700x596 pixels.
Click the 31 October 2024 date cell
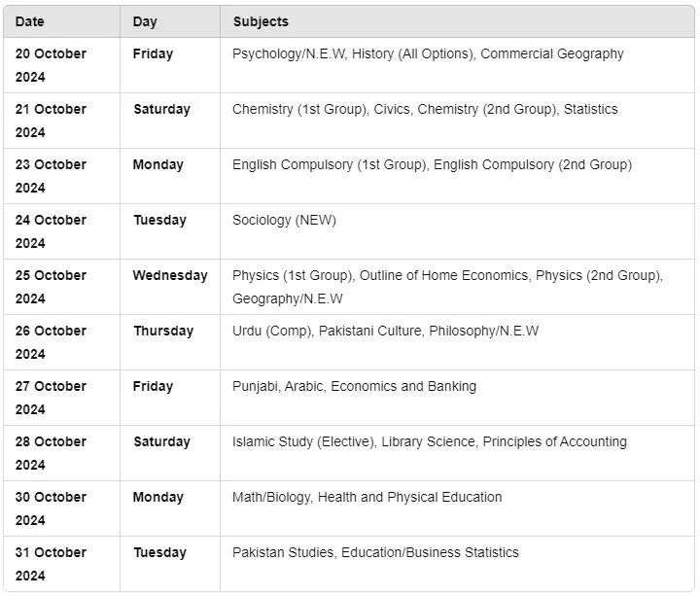coord(61,564)
